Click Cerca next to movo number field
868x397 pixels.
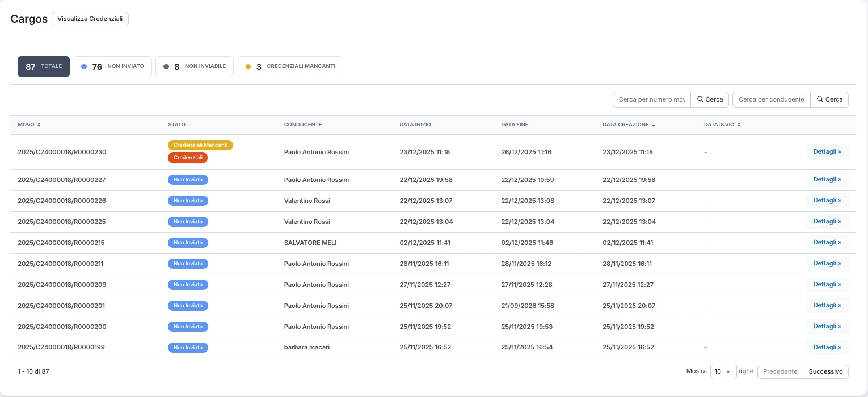coord(710,99)
